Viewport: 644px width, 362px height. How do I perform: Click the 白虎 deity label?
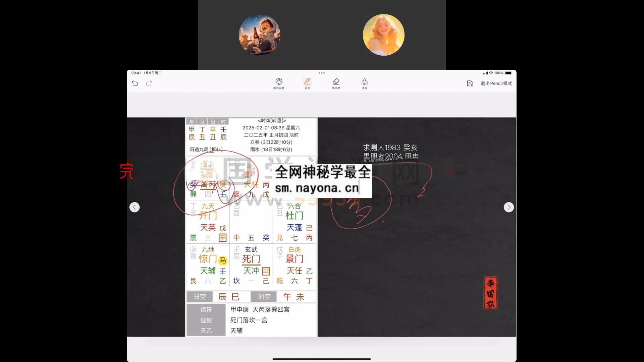coord(294,249)
